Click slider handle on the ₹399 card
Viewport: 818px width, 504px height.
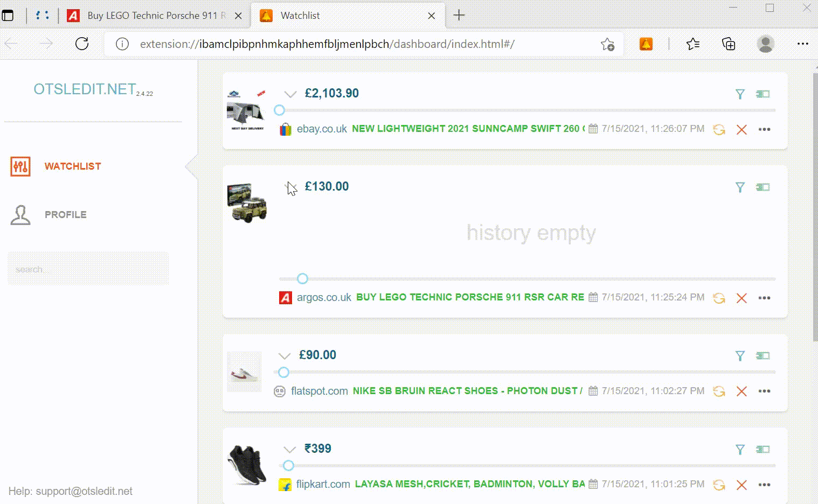288,465
